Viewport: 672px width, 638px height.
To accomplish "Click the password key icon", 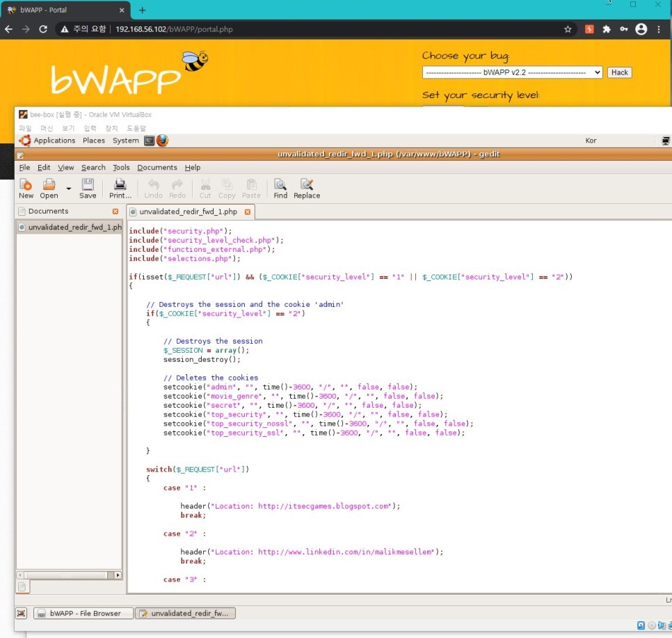I will pyautogui.click(x=623, y=29).
